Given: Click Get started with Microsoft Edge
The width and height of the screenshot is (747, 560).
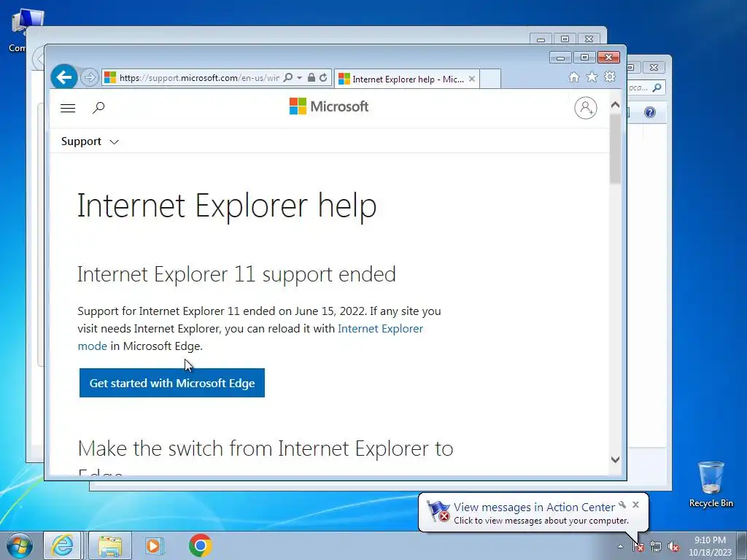Looking at the screenshot, I should (x=172, y=383).
